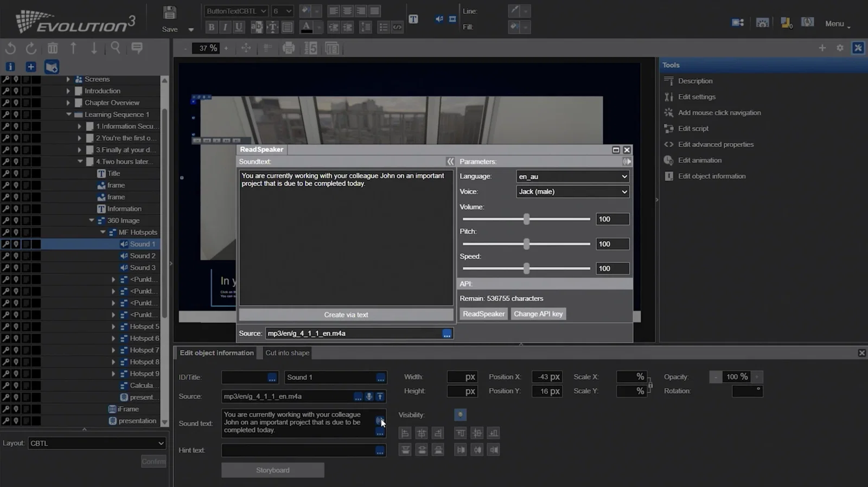Viewport: 868px width, 487px height.
Task: Click the comment bubble icon
Action: click(137, 48)
